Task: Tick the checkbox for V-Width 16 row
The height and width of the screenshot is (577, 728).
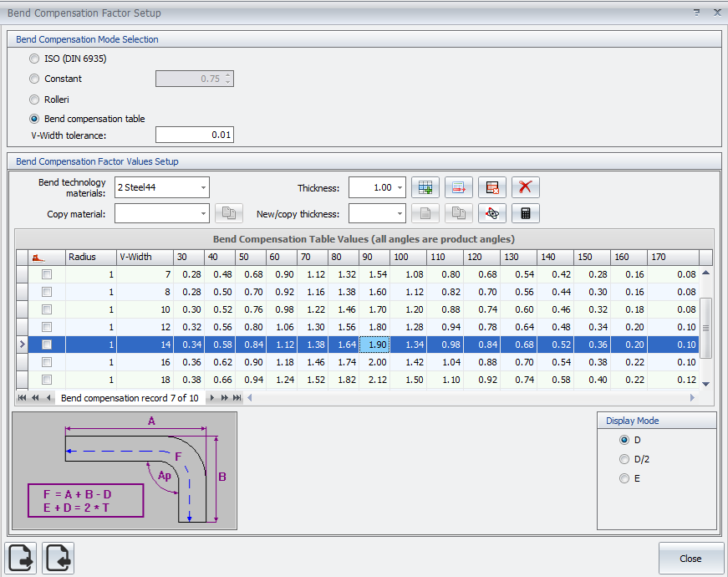Action: tap(47, 362)
